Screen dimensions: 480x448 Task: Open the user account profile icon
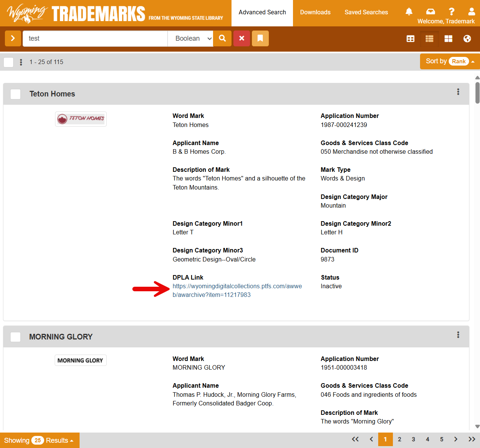pos(472,12)
